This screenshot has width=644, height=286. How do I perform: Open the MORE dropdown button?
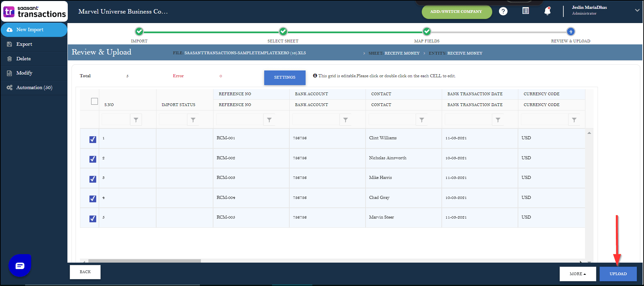point(578,274)
